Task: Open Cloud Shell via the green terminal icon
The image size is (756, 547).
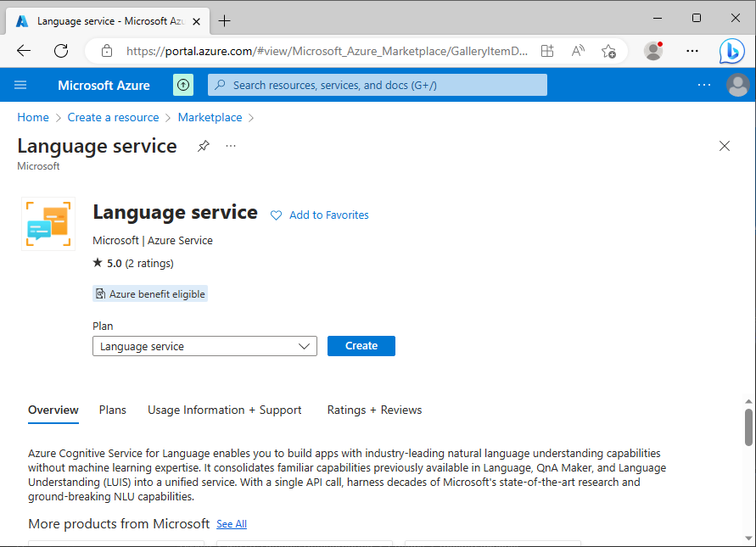Action: (183, 85)
